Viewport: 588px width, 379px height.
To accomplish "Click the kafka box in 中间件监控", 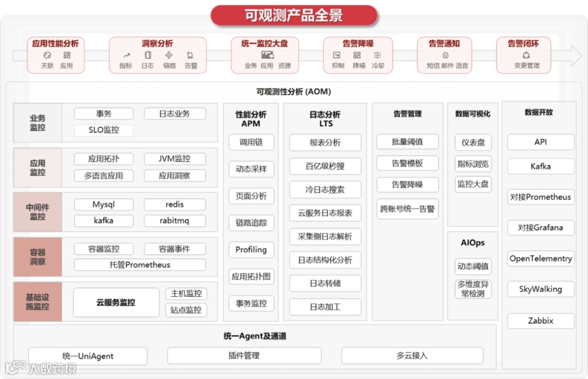I will (104, 221).
